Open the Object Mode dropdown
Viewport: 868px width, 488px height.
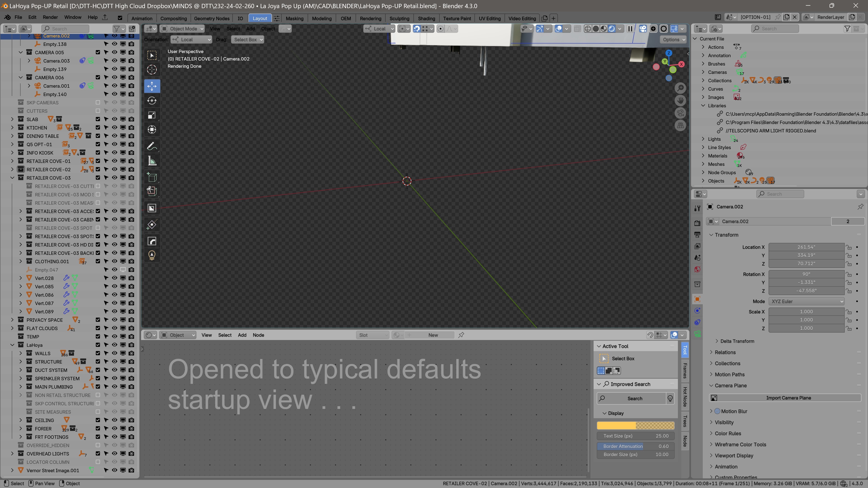pyautogui.click(x=182, y=29)
